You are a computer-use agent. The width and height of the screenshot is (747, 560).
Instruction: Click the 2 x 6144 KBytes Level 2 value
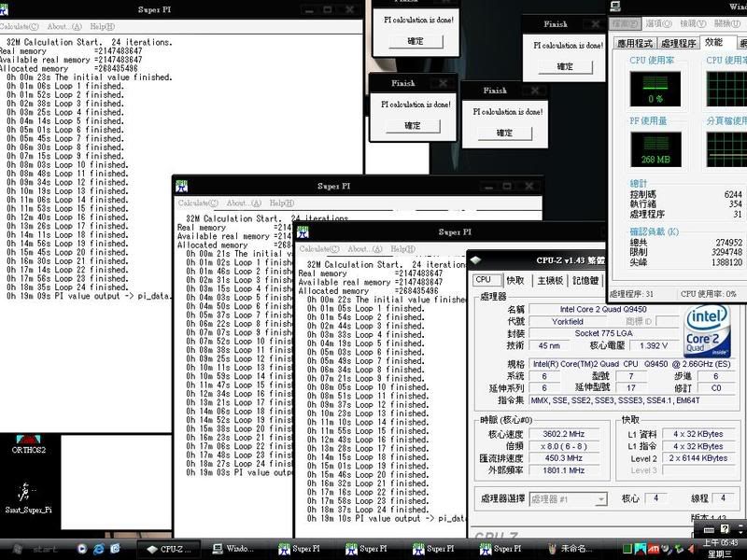698,458
